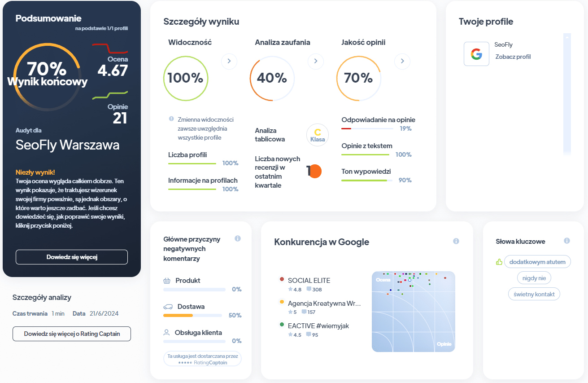
Task: Click the RatingCaptain service provider badge
Action: click(202, 359)
